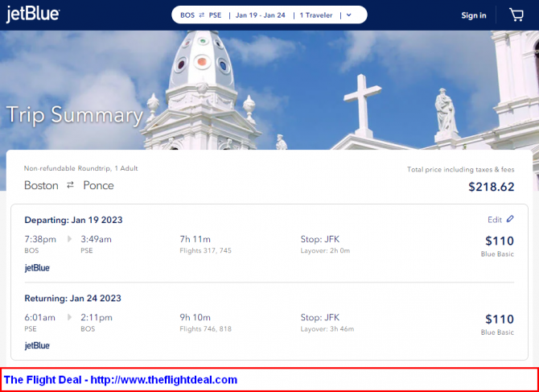Image resolution: width=539 pixels, height=392 pixels.
Task: Click the jetBlue logo in header
Action: [33, 14]
